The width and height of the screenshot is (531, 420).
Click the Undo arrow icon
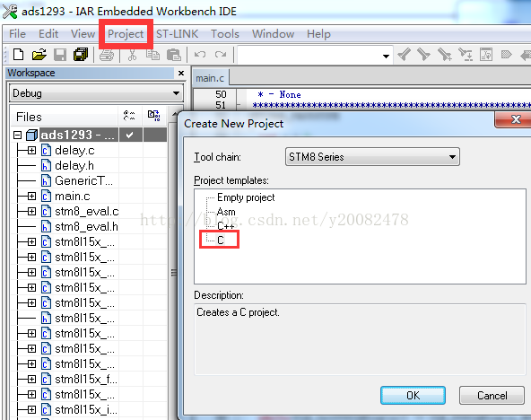click(200, 55)
